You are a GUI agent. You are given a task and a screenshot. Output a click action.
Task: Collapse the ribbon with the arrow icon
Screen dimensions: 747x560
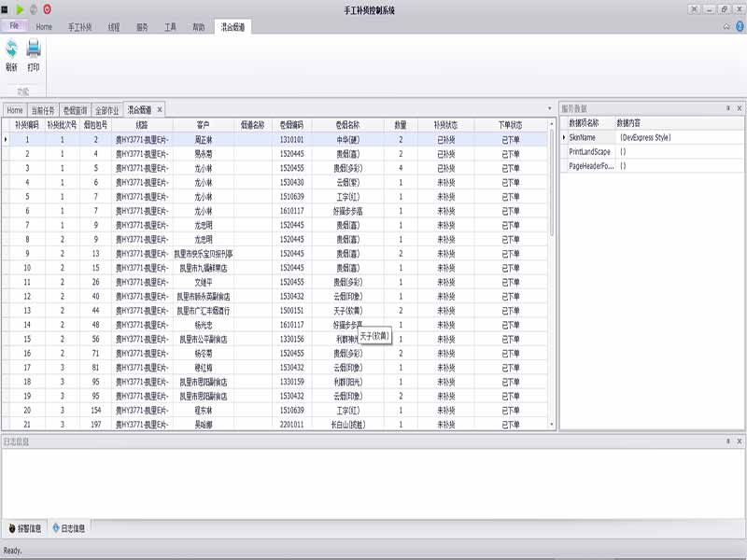click(x=726, y=26)
